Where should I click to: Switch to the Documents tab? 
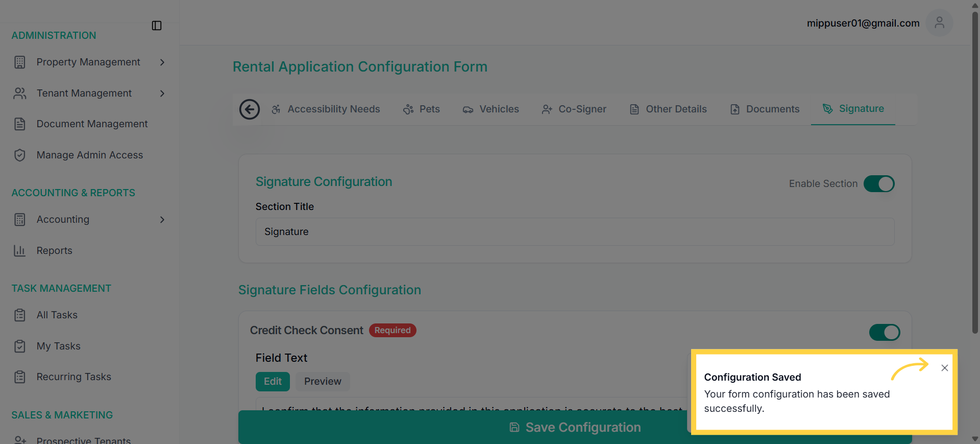[x=765, y=109]
